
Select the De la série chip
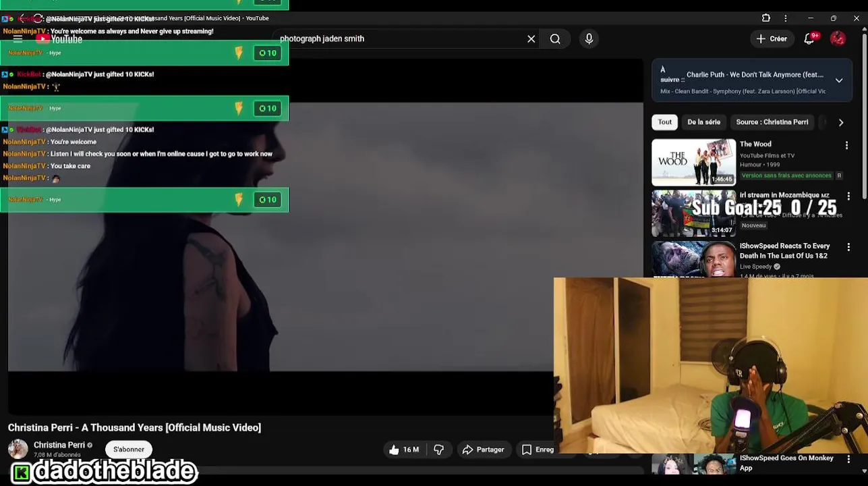[x=703, y=122]
